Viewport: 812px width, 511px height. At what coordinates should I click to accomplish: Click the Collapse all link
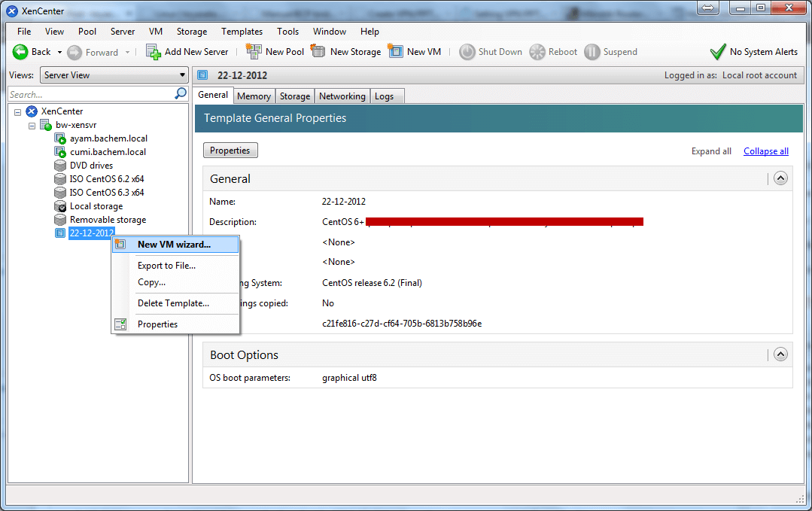(766, 151)
